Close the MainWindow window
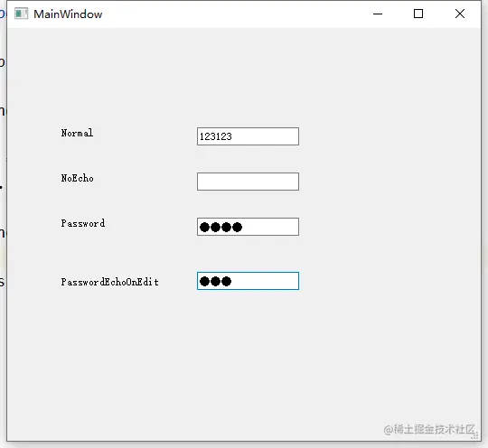488x448 pixels. click(x=460, y=14)
